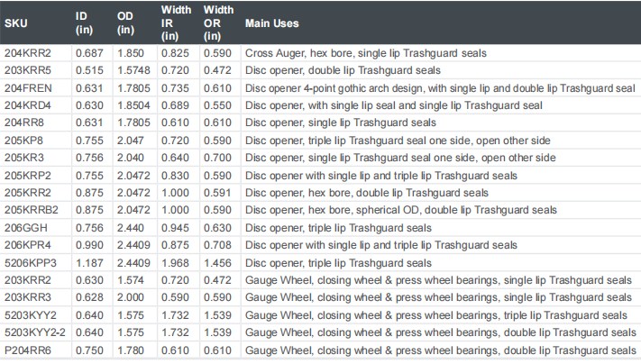Click SKU cell 203KRR5

[28, 70]
